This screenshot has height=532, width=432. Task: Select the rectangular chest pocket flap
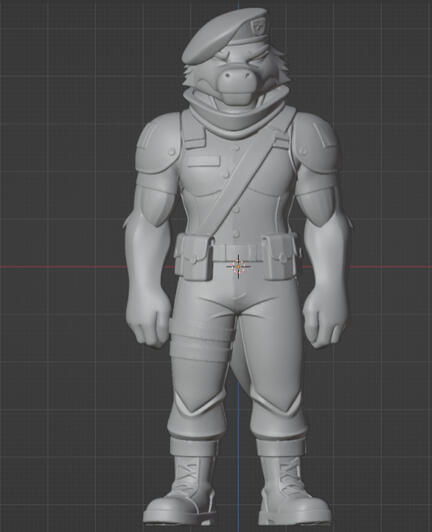pyautogui.click(x=203, y=161)
